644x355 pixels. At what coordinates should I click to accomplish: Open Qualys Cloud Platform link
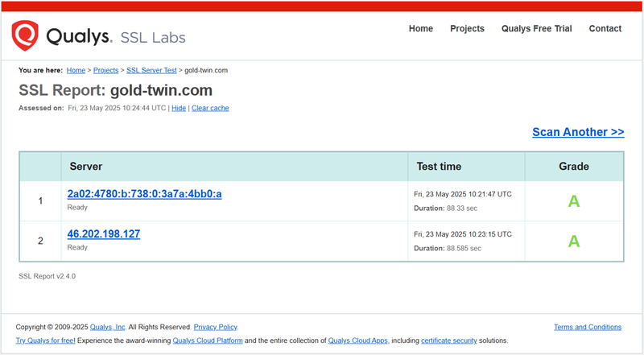tap(208, 341)
